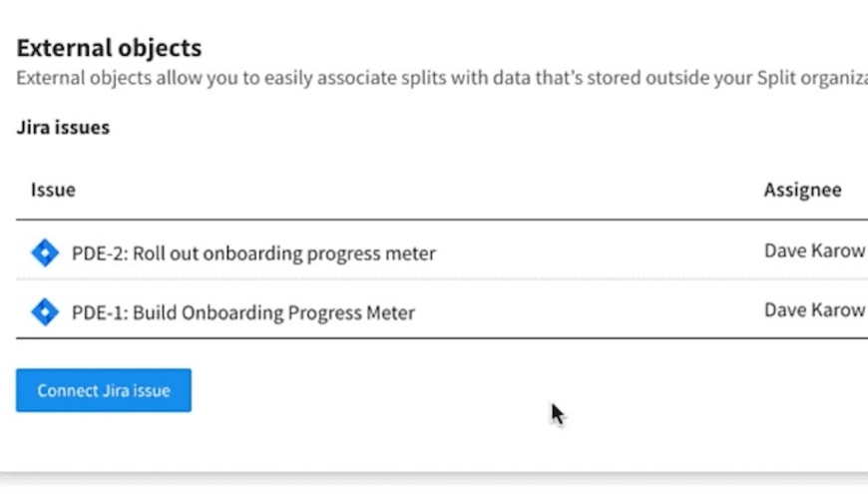Open the Build Onboarding Progress Meter issue
The width and height of the screenshot is (868, 494).
click(x=243, y=312)
